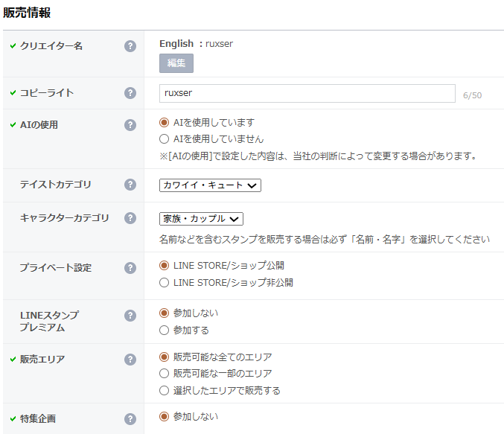Open キャラクターカテゴリ help icon

130,218
